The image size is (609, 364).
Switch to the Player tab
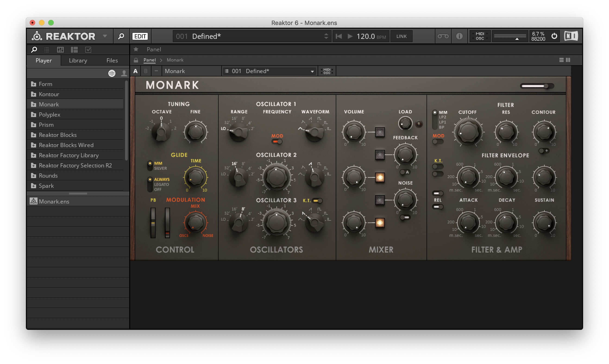[x=44, y=60]
